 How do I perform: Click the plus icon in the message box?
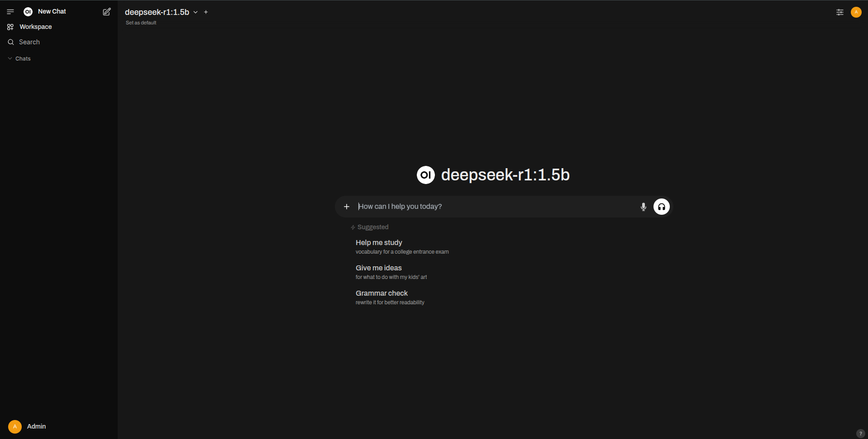click(347, 207)
